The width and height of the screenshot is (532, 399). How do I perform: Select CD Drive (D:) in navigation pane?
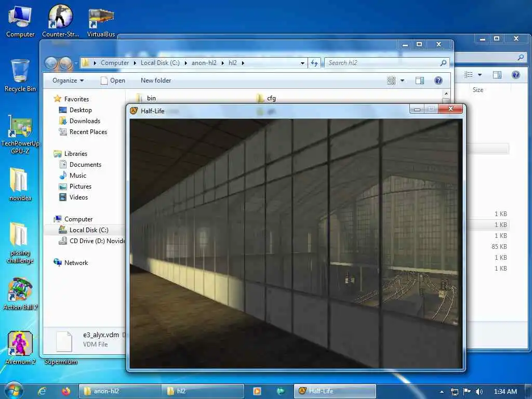97,241
